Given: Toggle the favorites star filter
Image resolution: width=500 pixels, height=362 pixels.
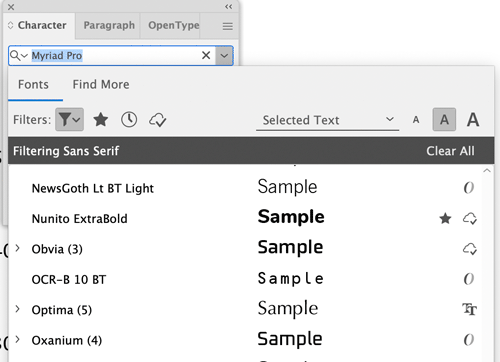Looking at the screenshot, I should tap(100, 120).
